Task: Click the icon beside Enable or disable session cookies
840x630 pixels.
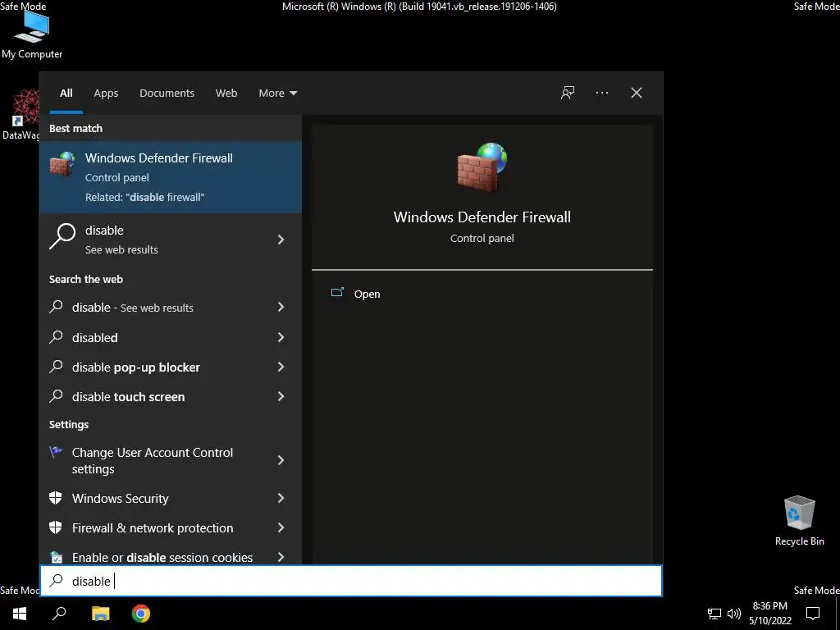Action: [56, 557]
